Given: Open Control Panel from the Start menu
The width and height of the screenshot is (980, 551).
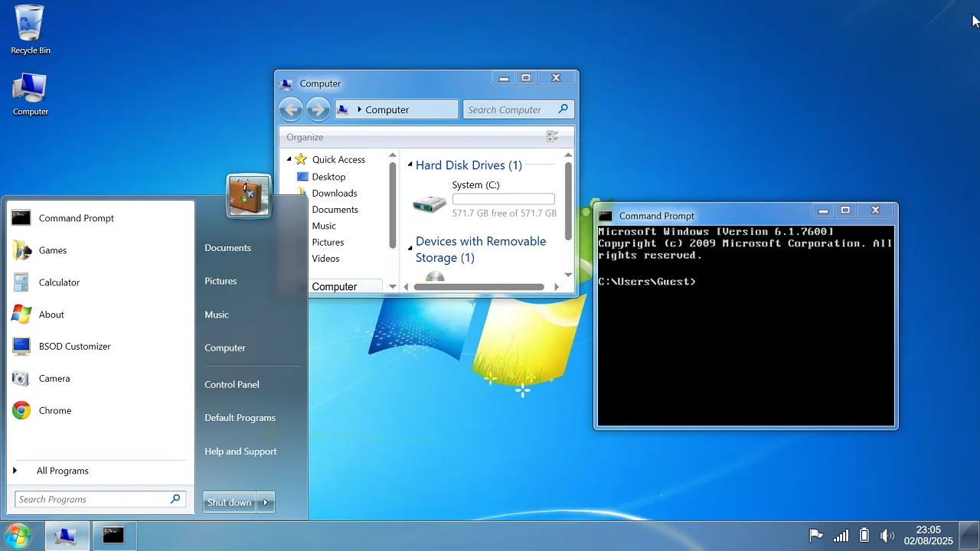Looking at the screenshot, I should (x=231, y=384).
